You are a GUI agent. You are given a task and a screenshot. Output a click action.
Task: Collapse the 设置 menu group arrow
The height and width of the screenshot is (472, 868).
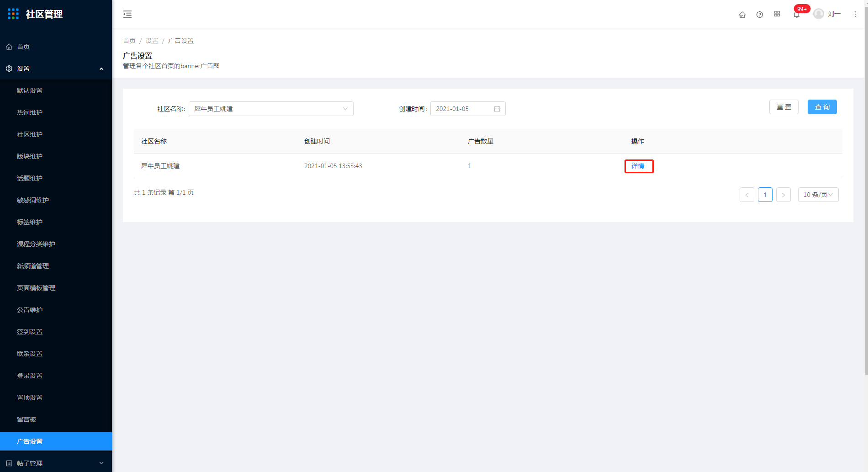coord(101,69)
